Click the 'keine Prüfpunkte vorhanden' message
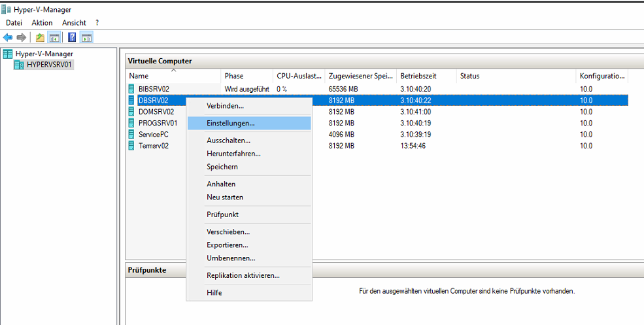The image size is (644, 325). (x=467, y=291)
